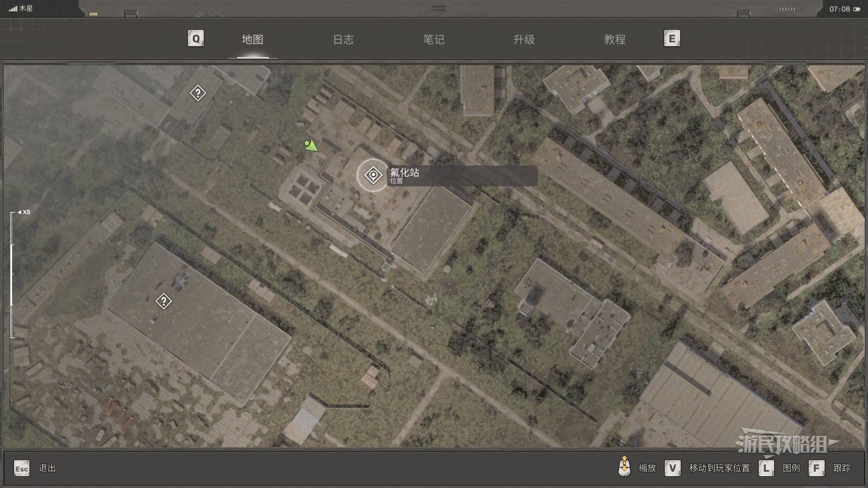Screen dimensions: 868x488
Task: Switch to the 笔记 tab
Action: [x=434, y=39]
